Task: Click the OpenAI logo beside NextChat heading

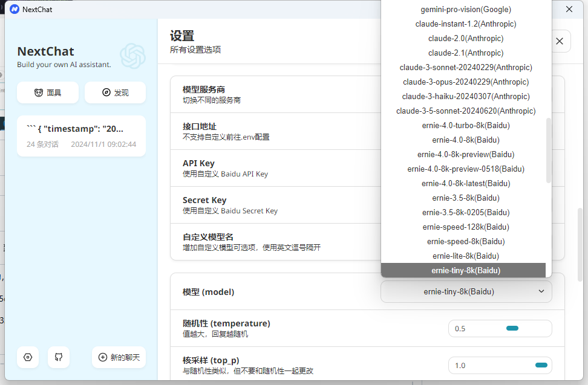Action: (132, 56)
